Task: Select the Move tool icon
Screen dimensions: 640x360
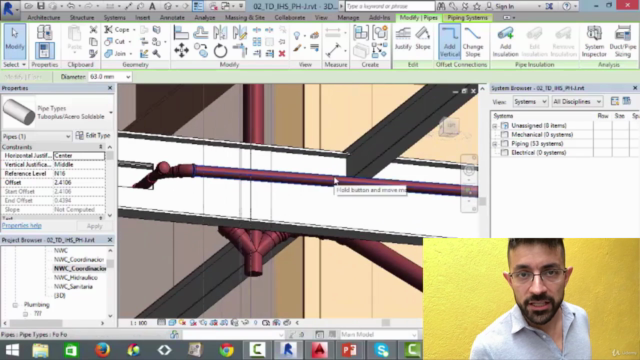Action: click(181, 51)
